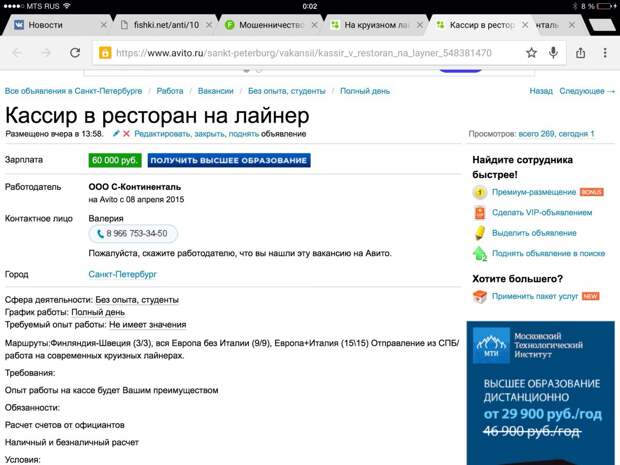The image size is (620, 465).
Task: Click the 60 000 руб. salary badge
Action: click(x=115, y=160)
